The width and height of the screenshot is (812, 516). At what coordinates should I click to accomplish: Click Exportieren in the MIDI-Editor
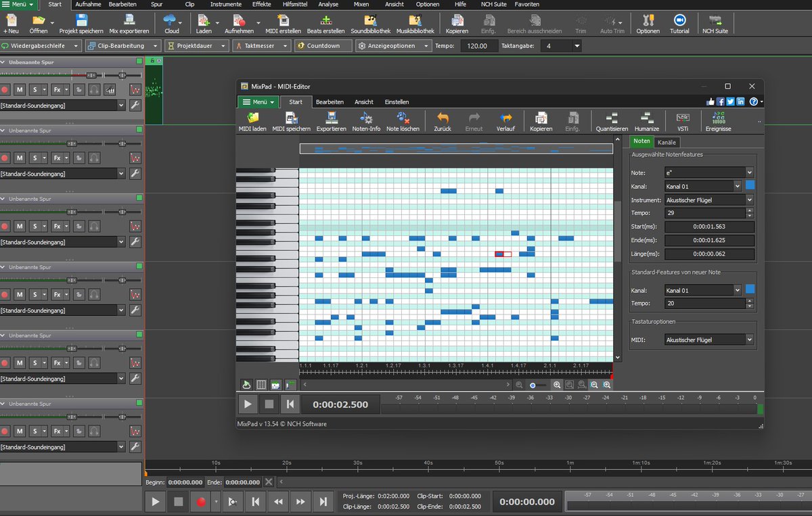[x=331, y=122]
